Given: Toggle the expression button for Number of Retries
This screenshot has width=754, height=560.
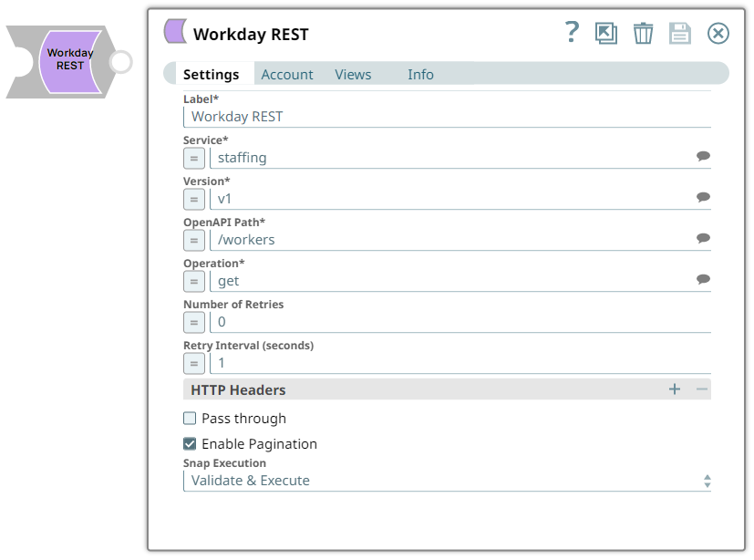Looking at the screenshot, I should pos(194,322).
